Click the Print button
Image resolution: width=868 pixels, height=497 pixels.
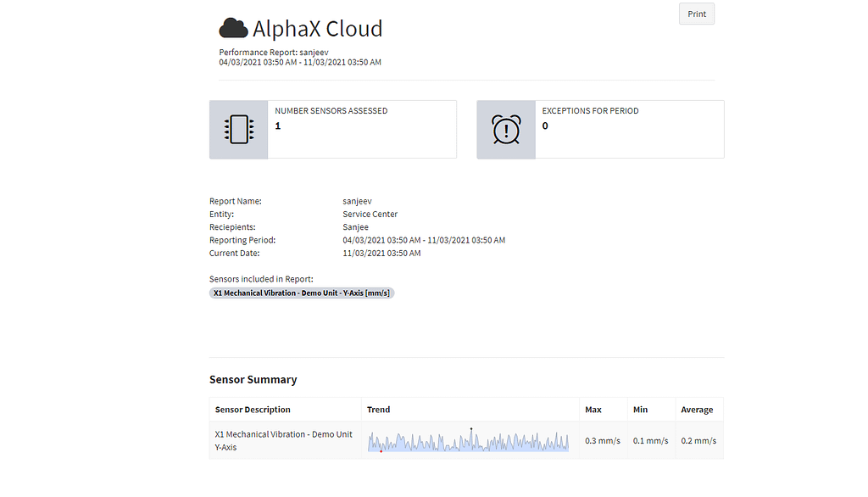pyautogui.click(x=697, y=14)
